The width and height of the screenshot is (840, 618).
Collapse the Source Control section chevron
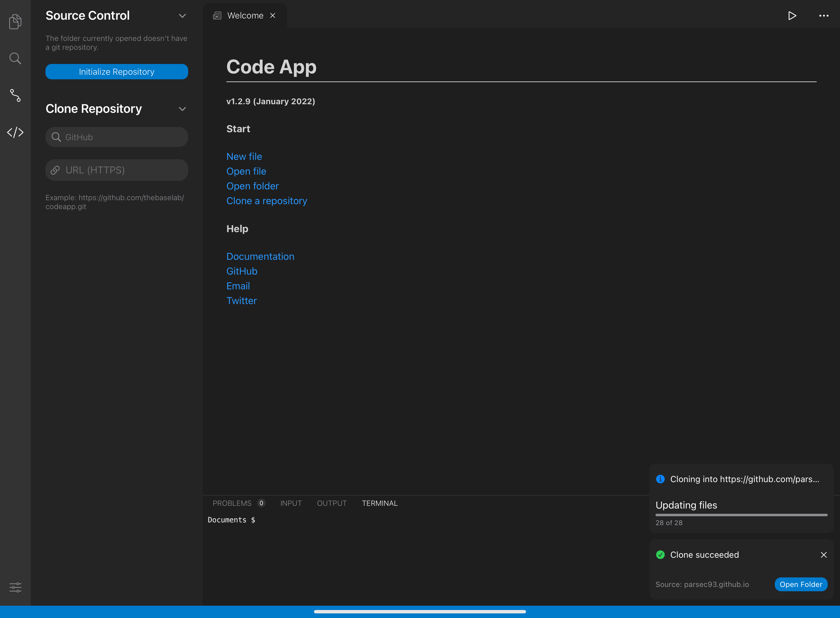(183, 16)
